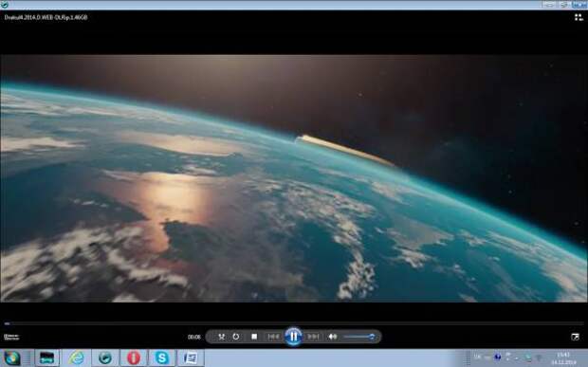Image resolution: width=588 pixels, height=367 pixels.
Task: Click the seek progress bar
Action: [x=294, y=323]
